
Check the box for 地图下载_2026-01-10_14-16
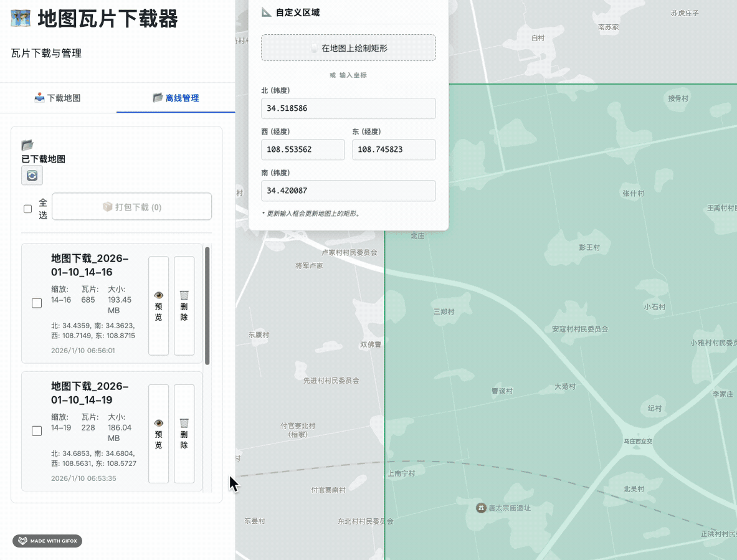pos(37,303)
